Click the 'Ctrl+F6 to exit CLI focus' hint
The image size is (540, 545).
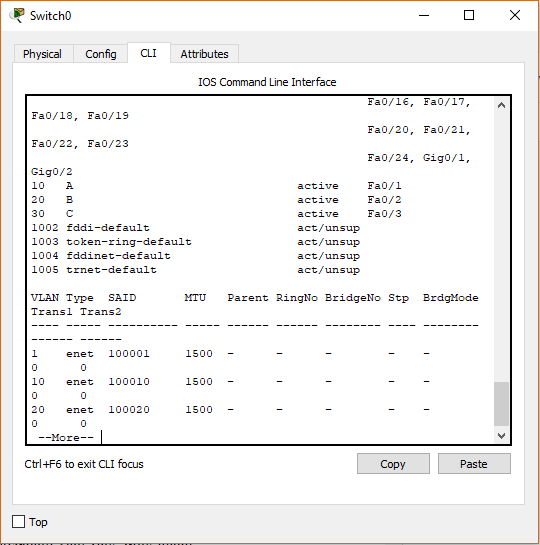pos(84,464)
